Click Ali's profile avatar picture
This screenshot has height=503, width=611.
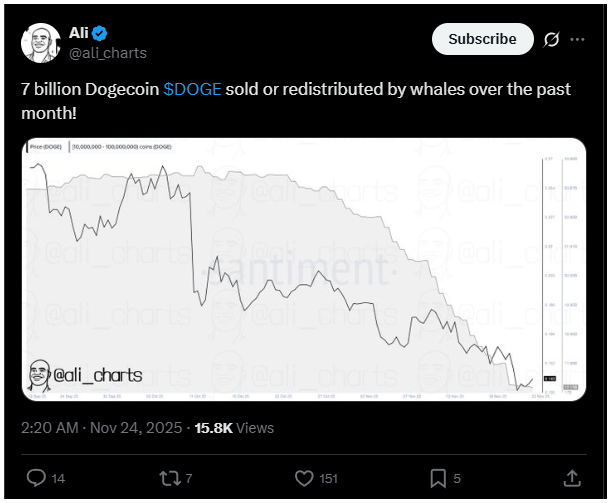tap(41, 42)
